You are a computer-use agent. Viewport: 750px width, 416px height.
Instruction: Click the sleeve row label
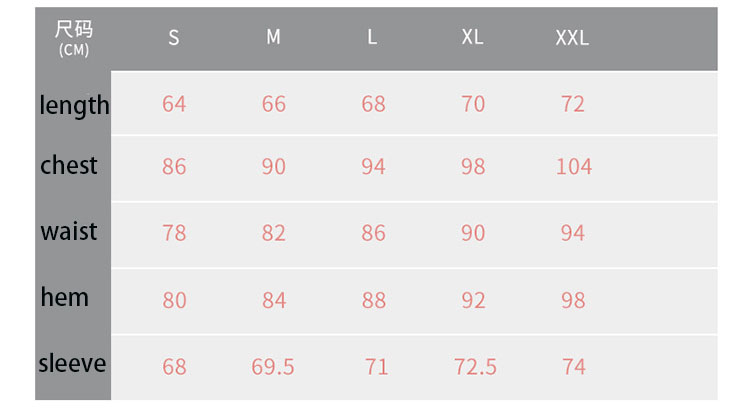72,363
